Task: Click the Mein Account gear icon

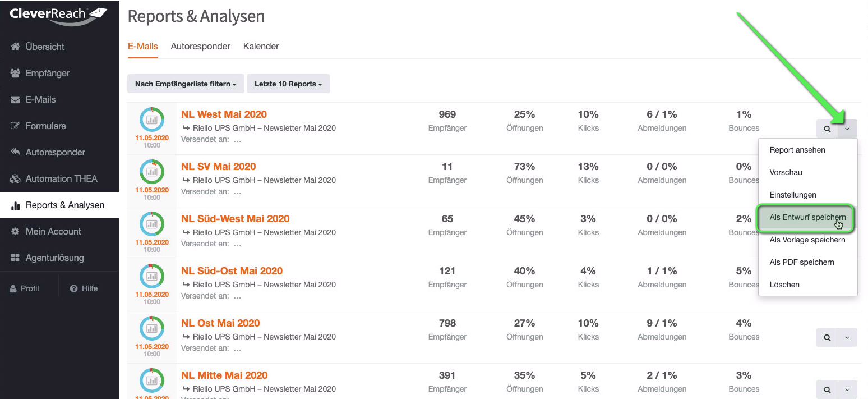Action: coord(16,231)
